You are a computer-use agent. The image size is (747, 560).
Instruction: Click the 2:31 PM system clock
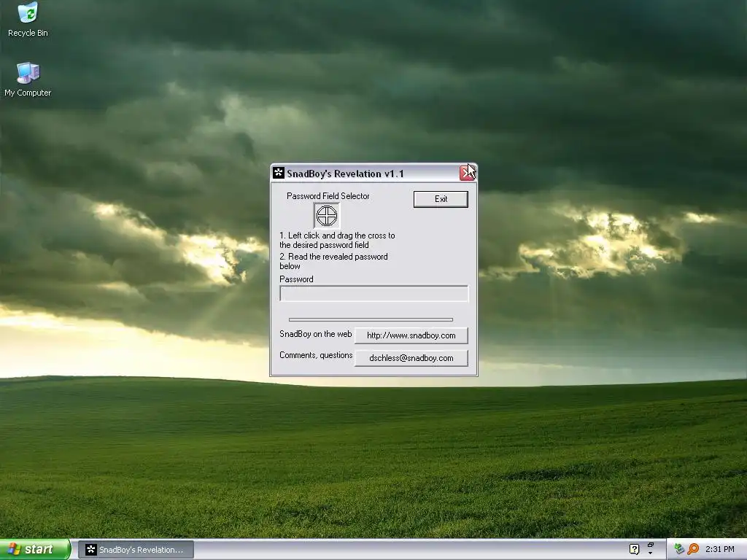click(719, 549)
